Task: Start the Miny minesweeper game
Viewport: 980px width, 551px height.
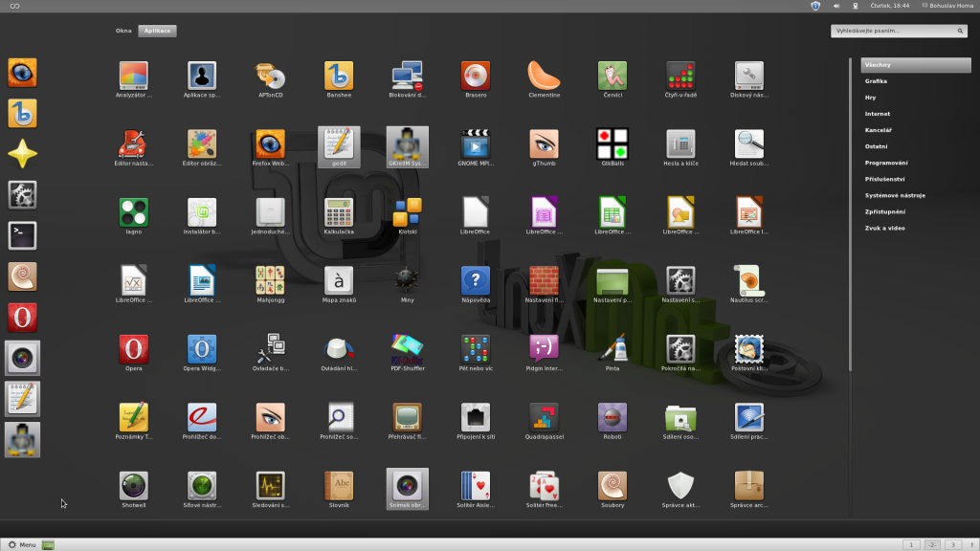Action: 407,284
